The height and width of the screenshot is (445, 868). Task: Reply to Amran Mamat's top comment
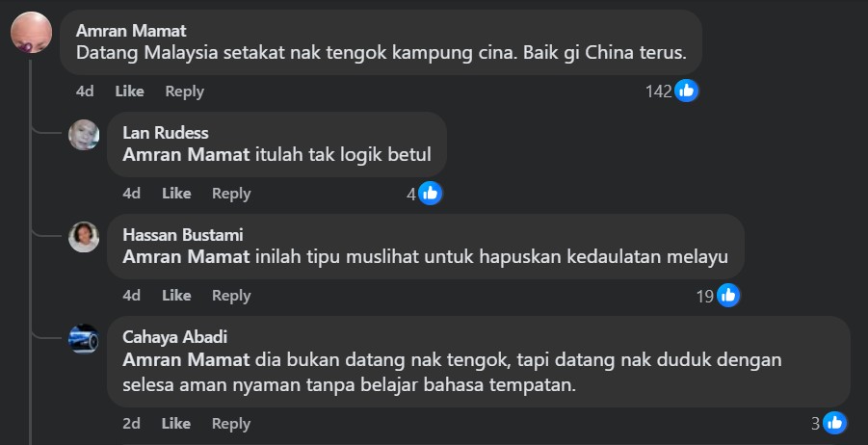click(x=184, y=92)
